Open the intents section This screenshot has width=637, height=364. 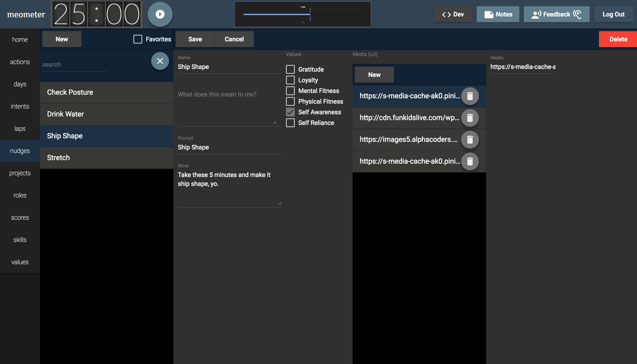(x=20, y=106)
